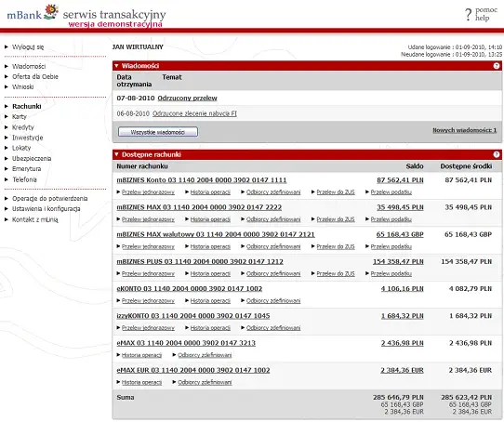Collapse the Dostępne rachunki panel triangle

pyautogui.click(x=116, y=154)
